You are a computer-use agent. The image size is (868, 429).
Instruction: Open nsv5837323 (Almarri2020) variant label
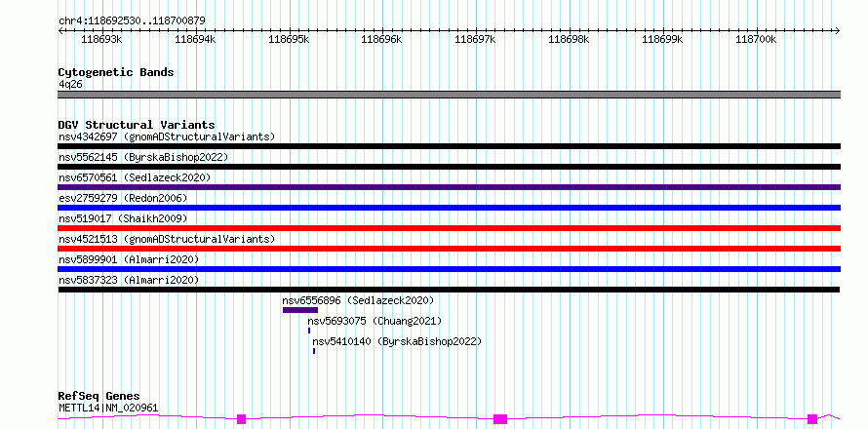[129, 280]
